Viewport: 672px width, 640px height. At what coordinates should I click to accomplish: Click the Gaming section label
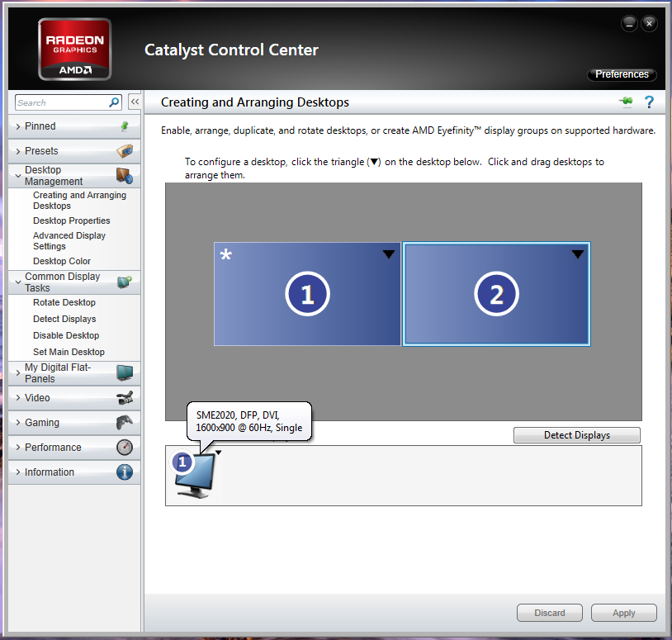42,423
